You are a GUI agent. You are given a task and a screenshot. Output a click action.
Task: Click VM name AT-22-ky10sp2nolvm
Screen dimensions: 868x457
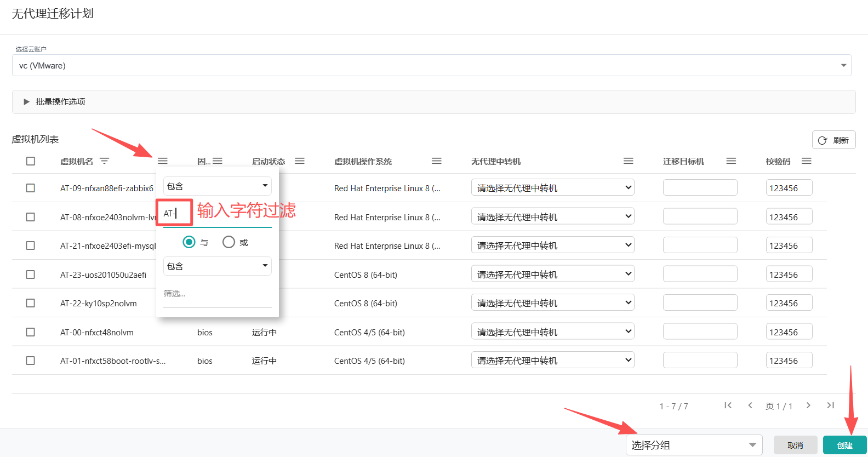click(x=99, y=303)
